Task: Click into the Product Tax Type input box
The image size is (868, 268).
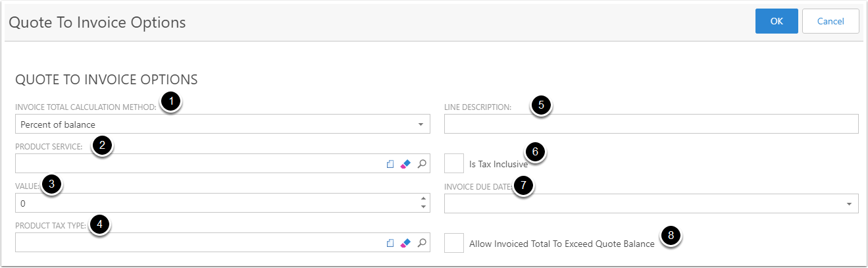Action: [199, 243]
